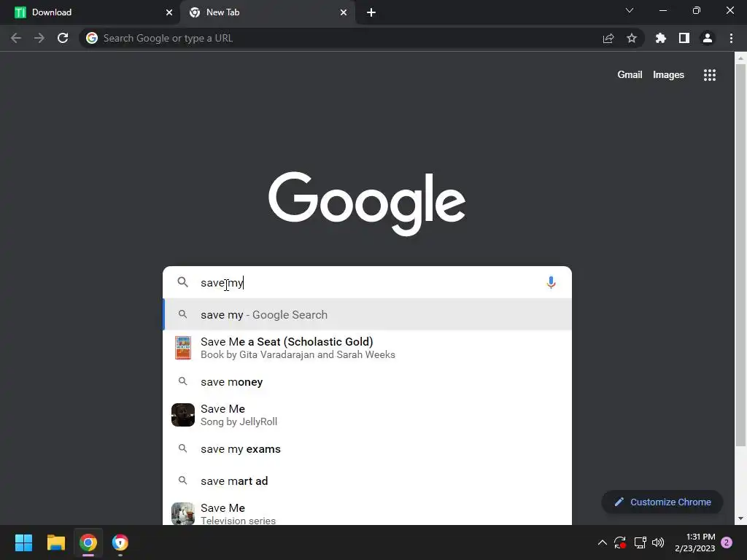Image resolution: width=747 pixels, height=560 pixels.
Task: Toggle the side panel icon
Action: (x=684, y=38)
